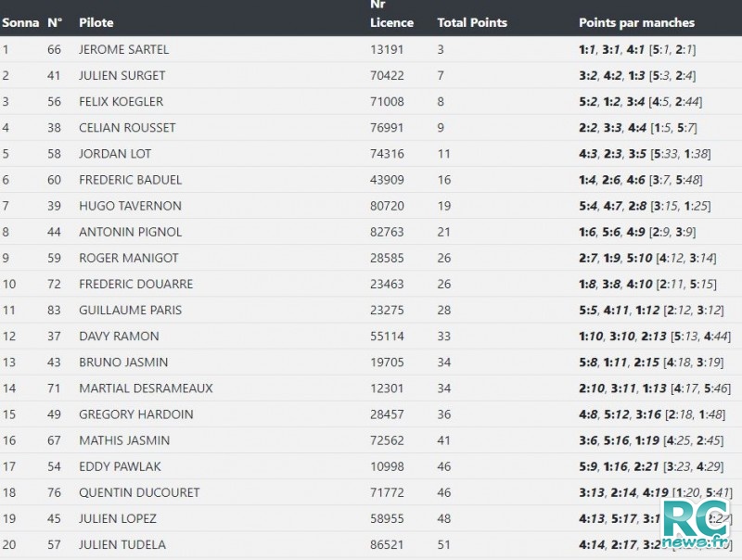The width and height of the screenshot is (742, 560).
Task: Click licence number 72562 for MATHIS JASMIN
Action: [x=387, y=440]
